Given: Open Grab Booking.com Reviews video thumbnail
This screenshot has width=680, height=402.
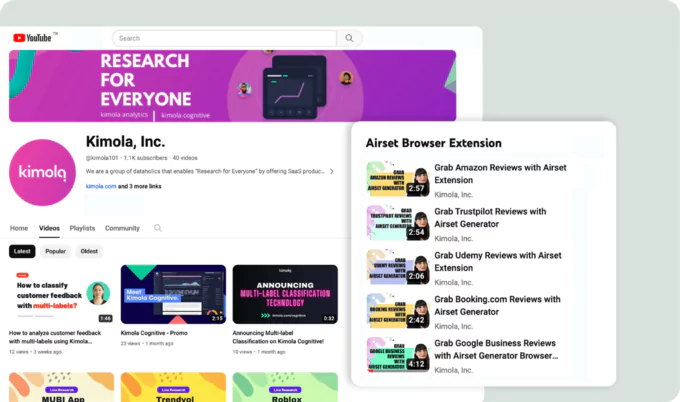Looking at the screenshot, I should click(398, 310).
